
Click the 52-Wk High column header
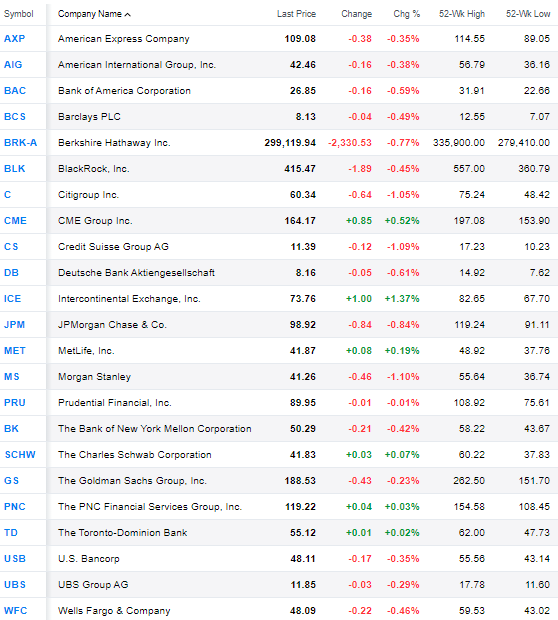point(462,14)
